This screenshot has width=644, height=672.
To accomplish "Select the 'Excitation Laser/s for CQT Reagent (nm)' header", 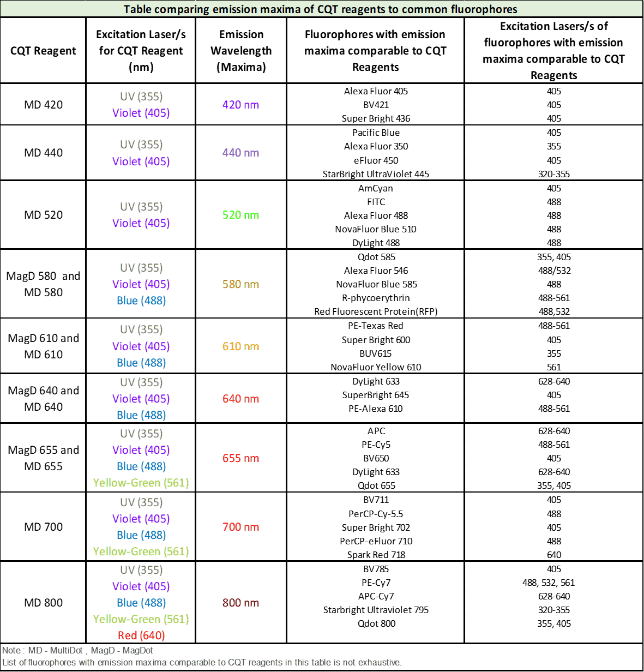I will (x=141, y=51).
